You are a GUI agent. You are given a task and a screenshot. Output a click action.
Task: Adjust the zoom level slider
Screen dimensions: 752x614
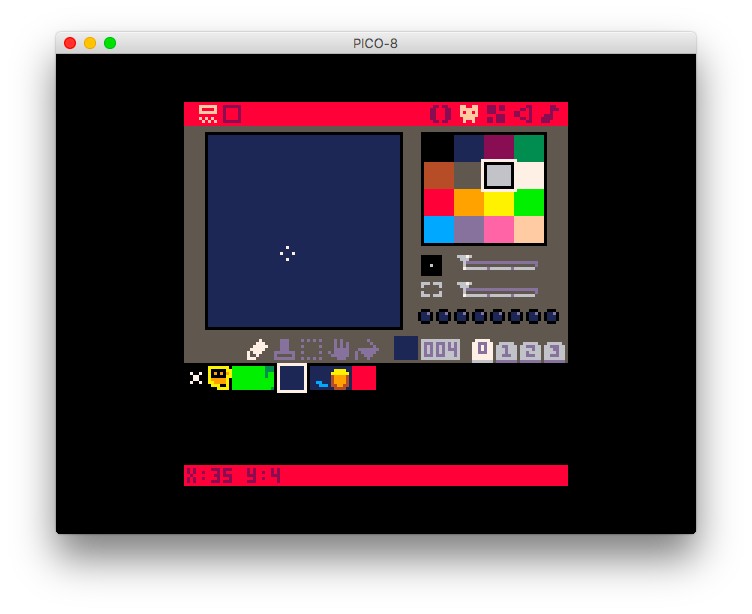pyautogui.click(x=497, y=290)
